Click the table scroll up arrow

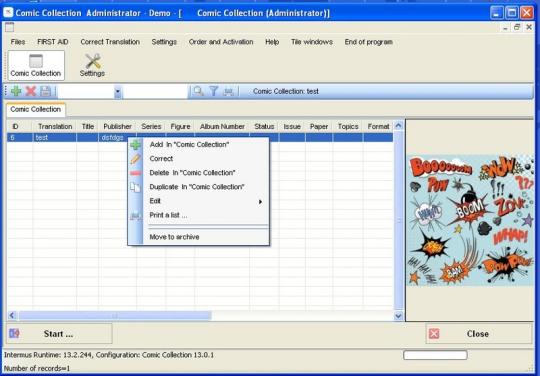(398, 126)
